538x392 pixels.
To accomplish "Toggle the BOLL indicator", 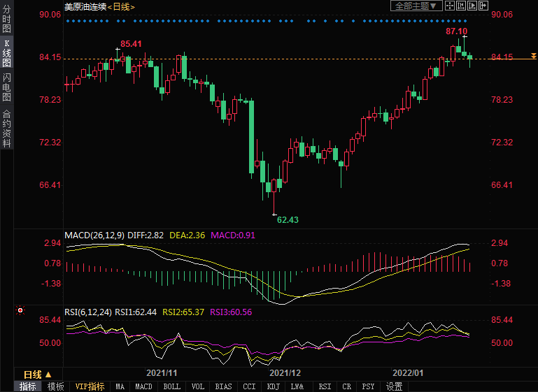I will coord(171,386).
